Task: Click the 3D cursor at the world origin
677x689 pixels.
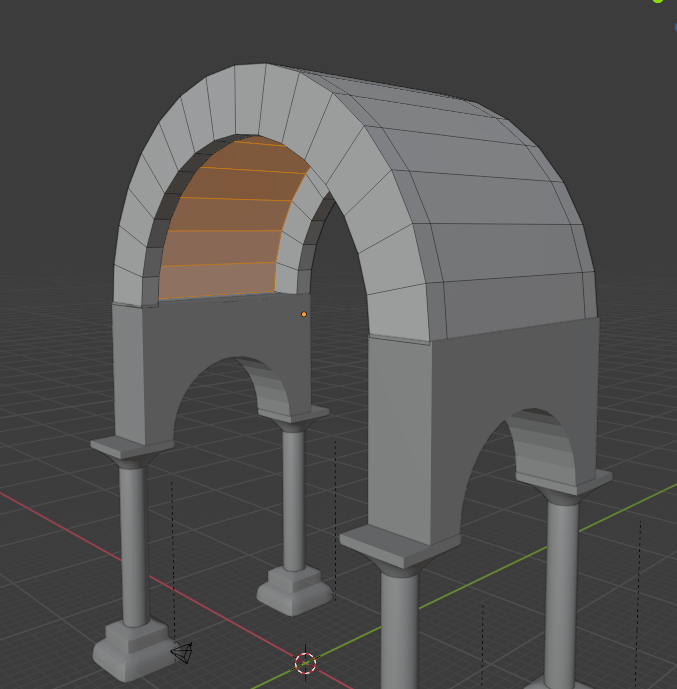Action: coord(305,663)
